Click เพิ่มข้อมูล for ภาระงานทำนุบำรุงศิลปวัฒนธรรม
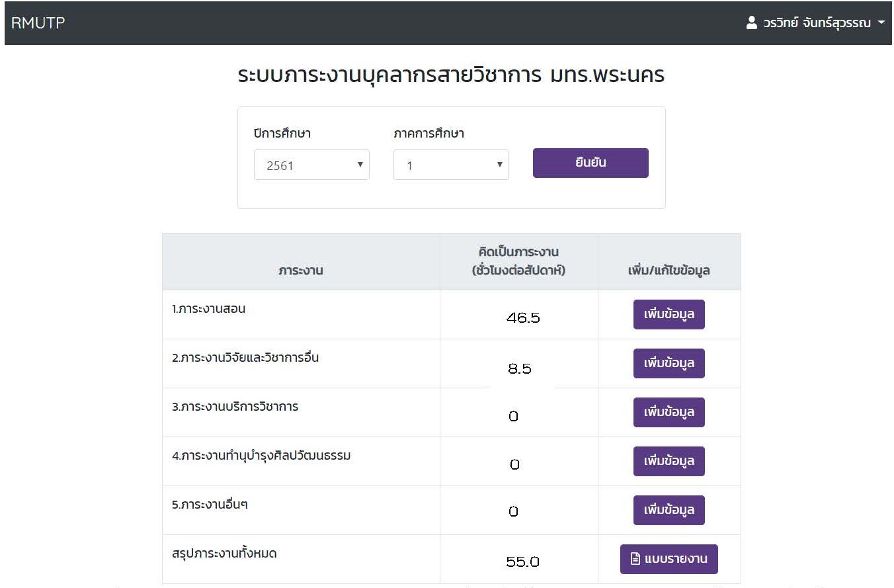Screen dimensions: 894x588 pos(669,461)
